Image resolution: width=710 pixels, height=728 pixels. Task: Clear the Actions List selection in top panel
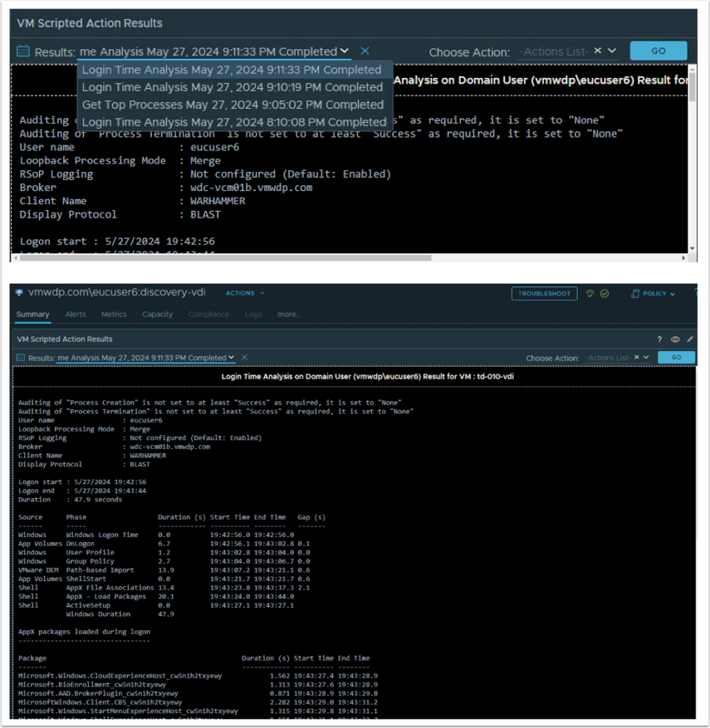pos(598,51)
